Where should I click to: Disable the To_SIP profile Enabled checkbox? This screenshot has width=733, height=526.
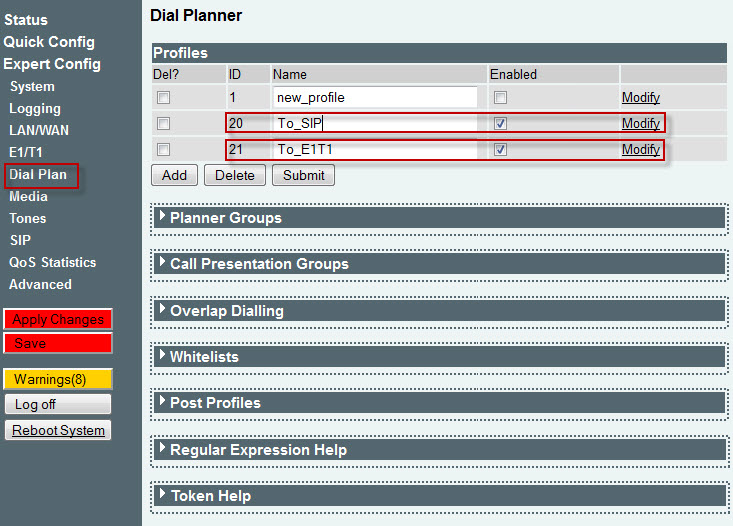coord(500,123)
